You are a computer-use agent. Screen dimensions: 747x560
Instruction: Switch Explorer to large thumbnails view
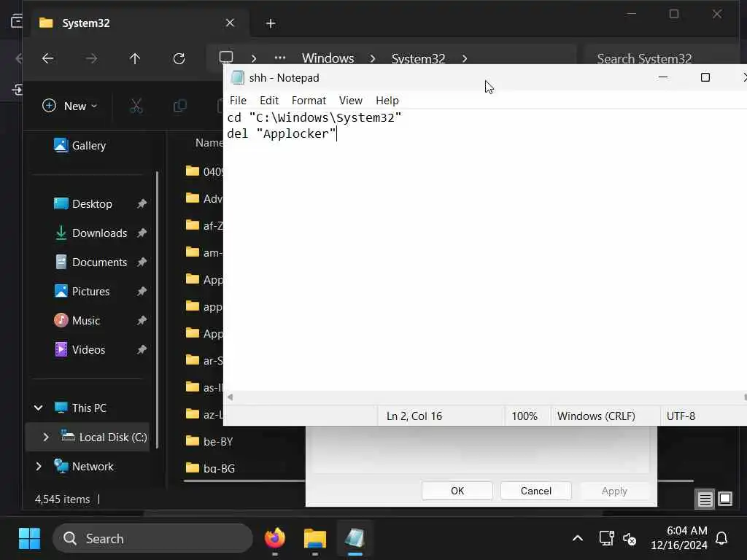[x=725, y=499]
